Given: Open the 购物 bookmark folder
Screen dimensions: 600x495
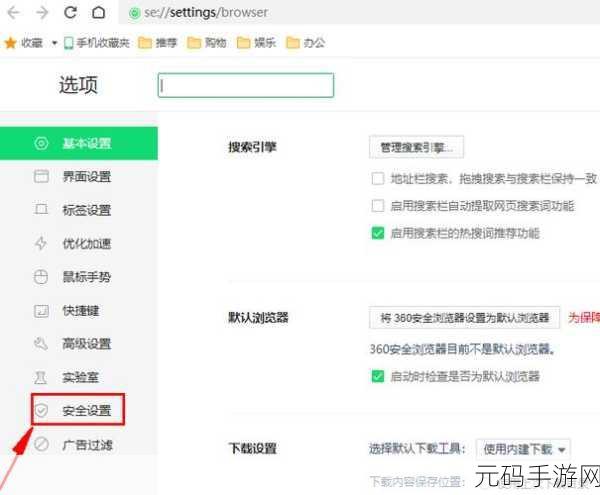Looking at the screenshot, I should click(207, 43).
